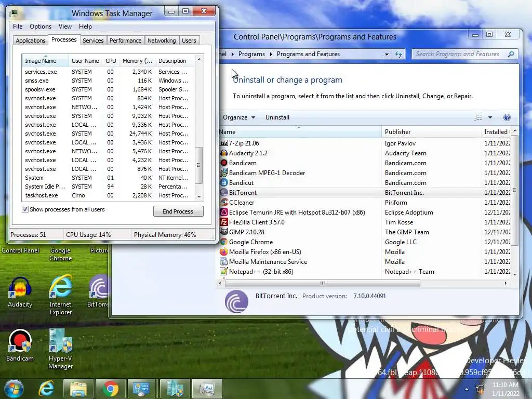This screenshot has width=532, height=399.
Task: Sort programs by Publisher column
Action: [431, 131]
